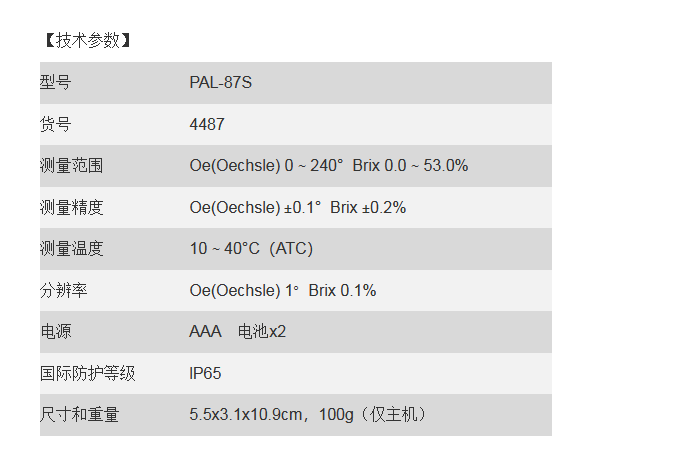693x463 pixels.
Task: Click the Brix 0.0 ~ 53.0% value
Action: pyautogui.click(x=410, y=166)
